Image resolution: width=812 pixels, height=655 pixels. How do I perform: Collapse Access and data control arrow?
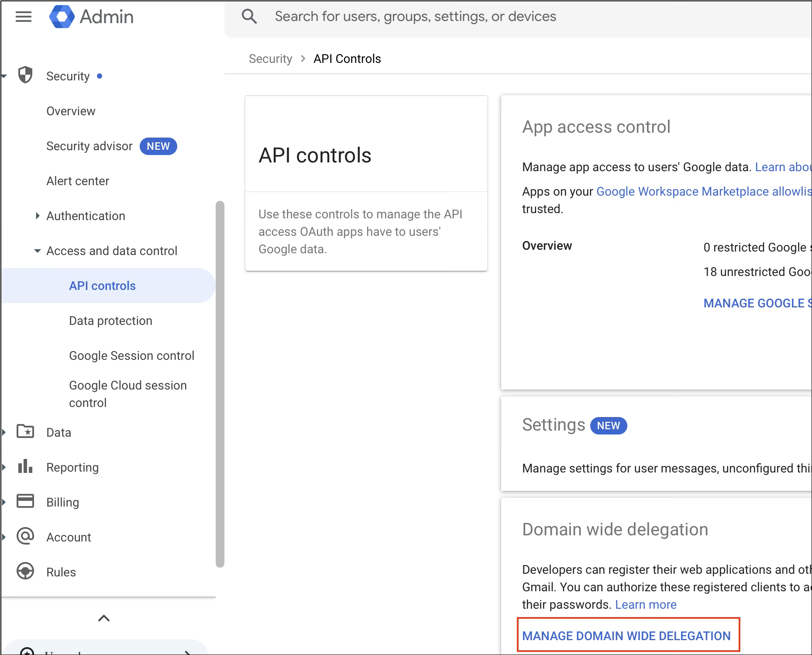[38, 251]
